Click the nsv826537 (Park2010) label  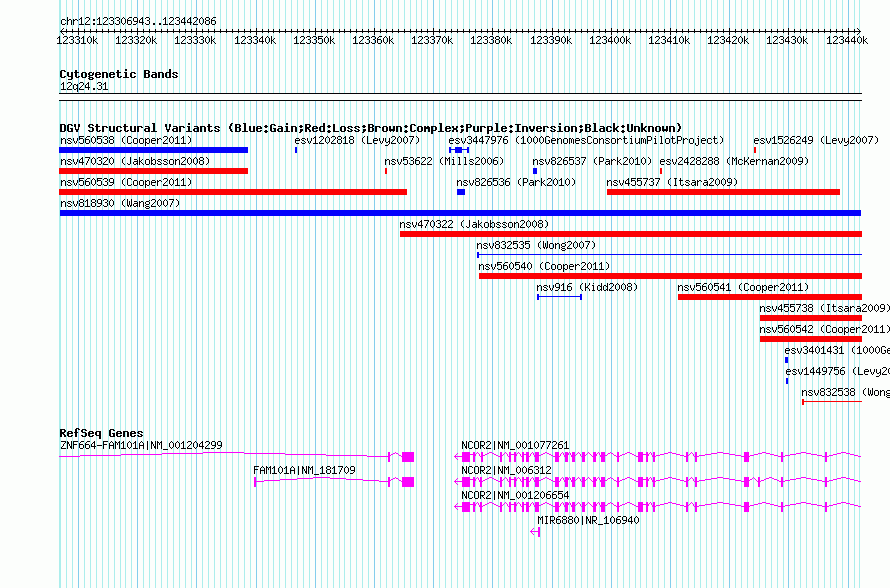[x=592, y=161]
